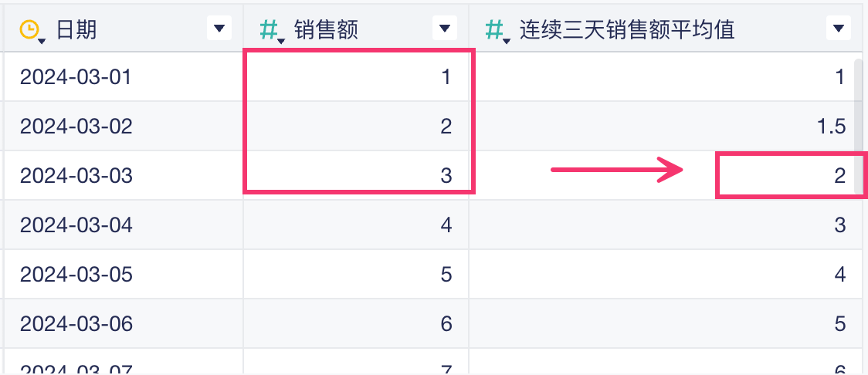
Task: Open the 日期 column dropdown arrow
Action: click(219, 29)
